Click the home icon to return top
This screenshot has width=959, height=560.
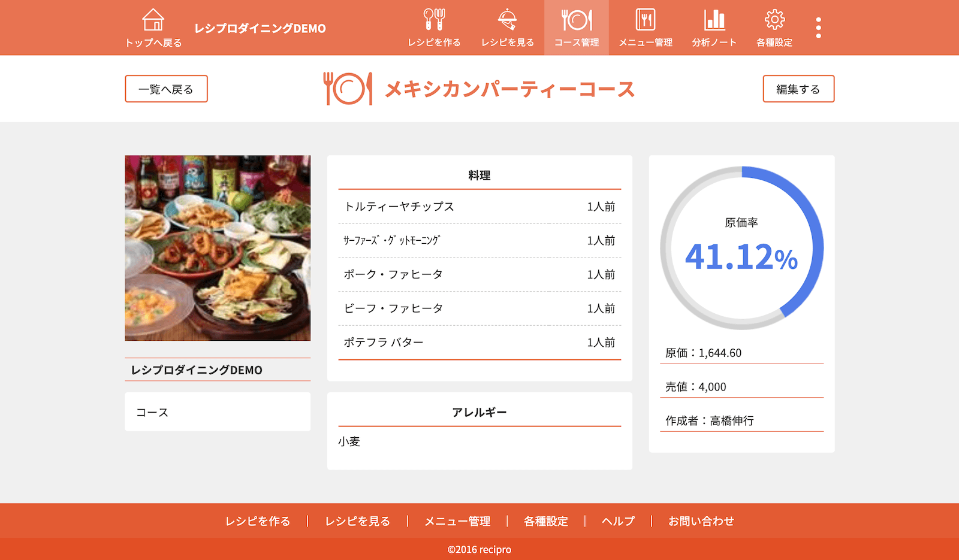(153, 20)
